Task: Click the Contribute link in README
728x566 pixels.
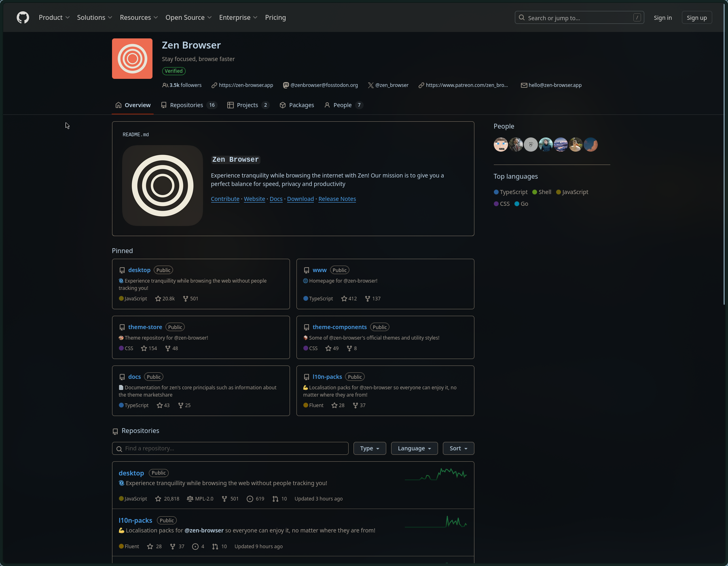Action: 225,199
